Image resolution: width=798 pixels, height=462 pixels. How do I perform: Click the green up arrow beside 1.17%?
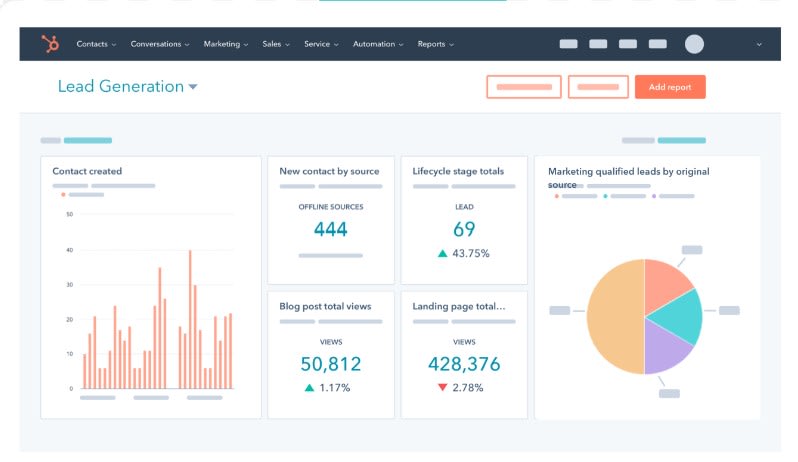point(309,388)
